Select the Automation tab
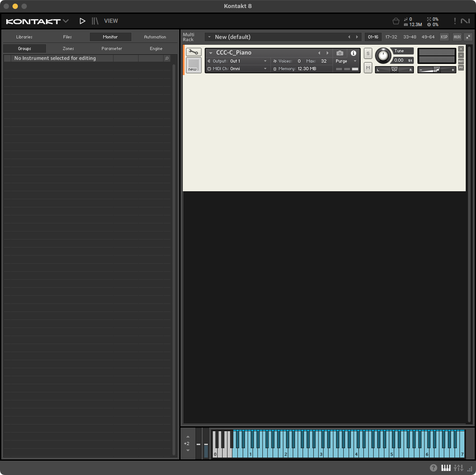476x475 pixels. click(155, 37)
